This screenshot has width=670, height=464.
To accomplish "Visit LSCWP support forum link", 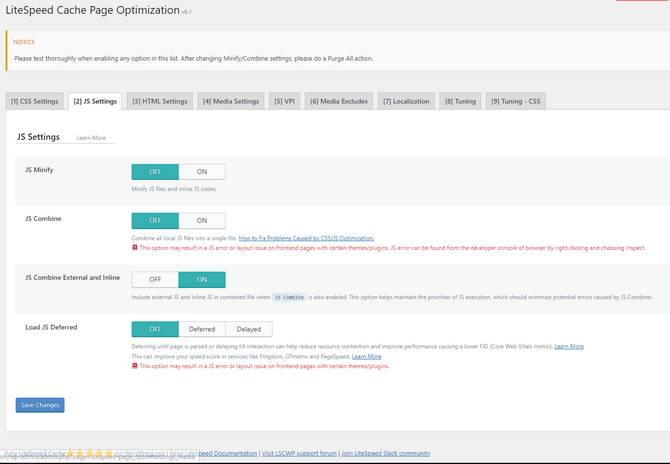I will [298, 453].
